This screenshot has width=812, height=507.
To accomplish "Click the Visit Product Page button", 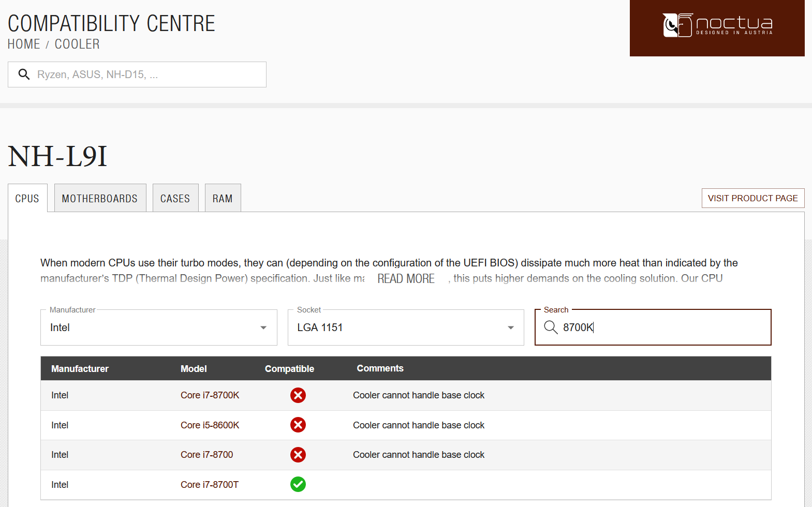I will 753,198.
